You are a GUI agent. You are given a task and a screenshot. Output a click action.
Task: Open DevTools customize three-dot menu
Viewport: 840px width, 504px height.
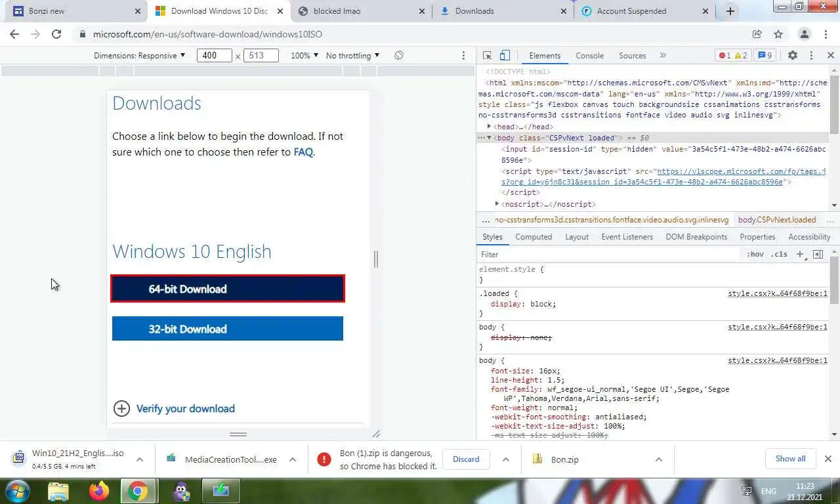click(x=811, y=56)
